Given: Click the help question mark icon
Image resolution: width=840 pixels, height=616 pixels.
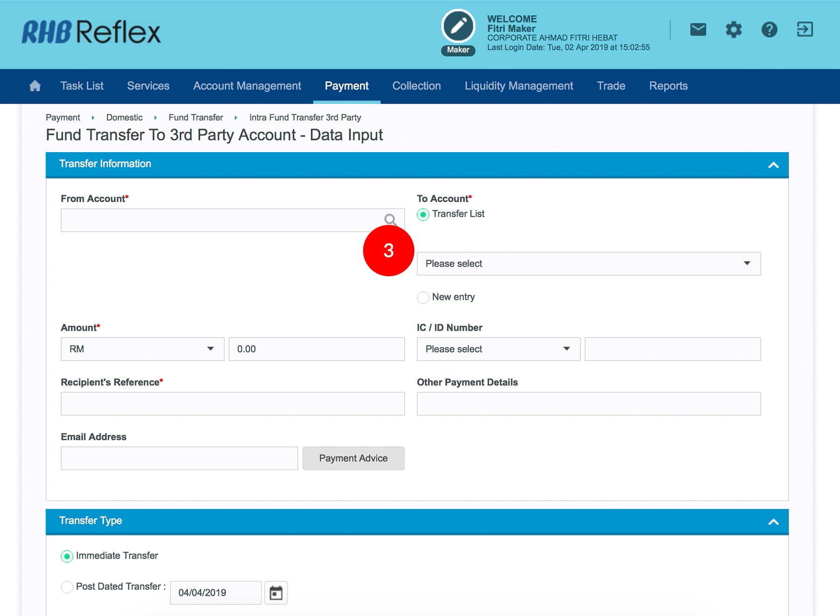Looking at the screenshot, I should [x=769, y=30].
